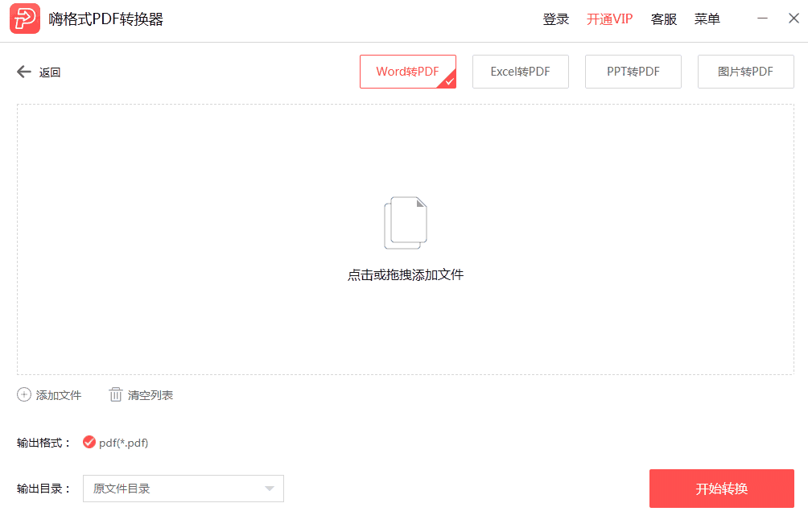Click the dropdown arrow on 原文件目录
The width and height of the screenshot is (808, 532).
point(270,489)
